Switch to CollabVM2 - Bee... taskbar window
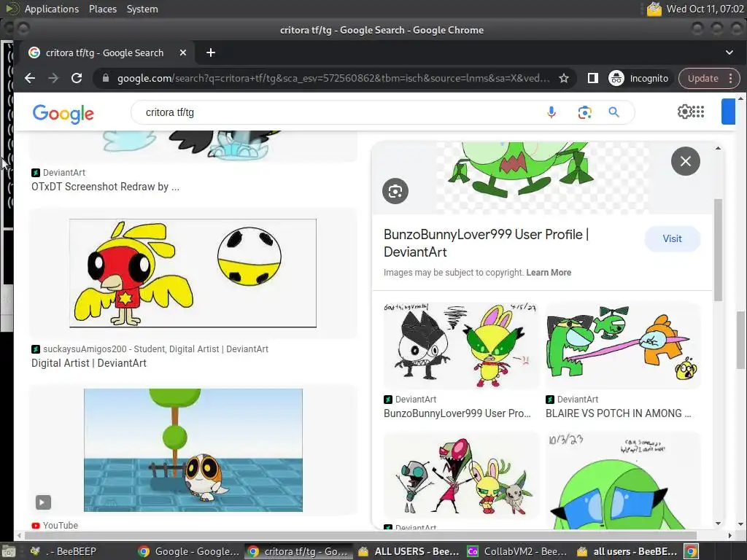 click(x=517, y=551)
